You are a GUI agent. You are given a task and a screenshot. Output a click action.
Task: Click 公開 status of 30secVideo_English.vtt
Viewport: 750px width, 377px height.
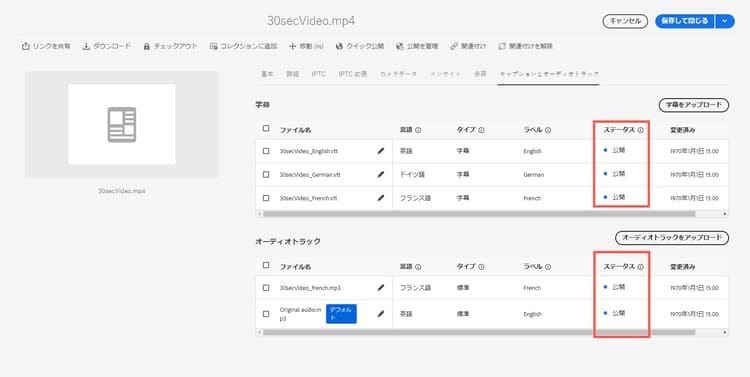pyautogui.click(x=618, y=150)
